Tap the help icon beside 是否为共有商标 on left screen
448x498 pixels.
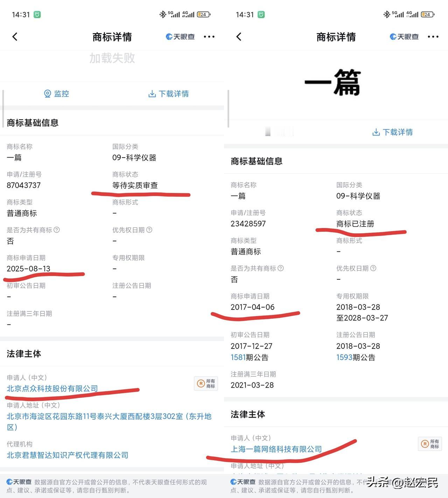tap(57, 230)
